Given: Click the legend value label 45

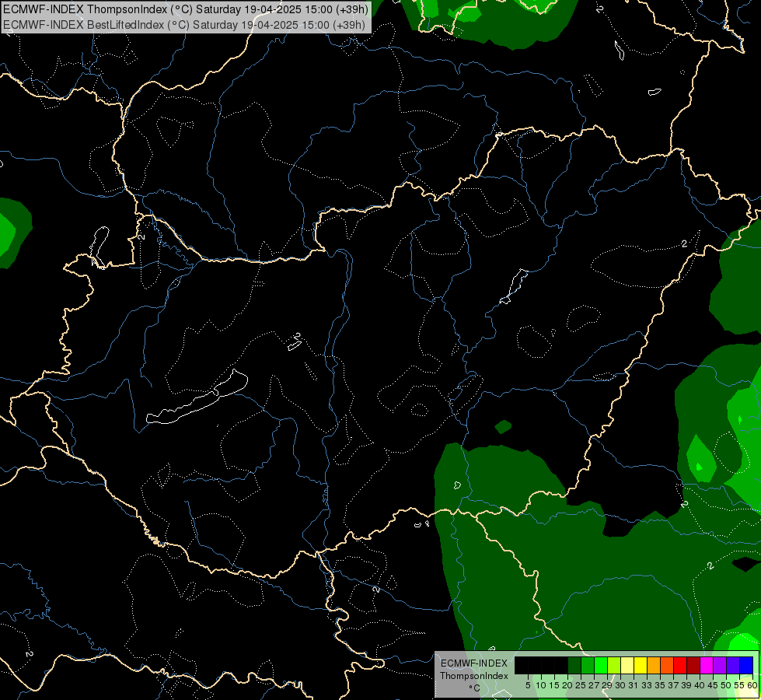Looking at the screenshot, I should click(714, 685).
